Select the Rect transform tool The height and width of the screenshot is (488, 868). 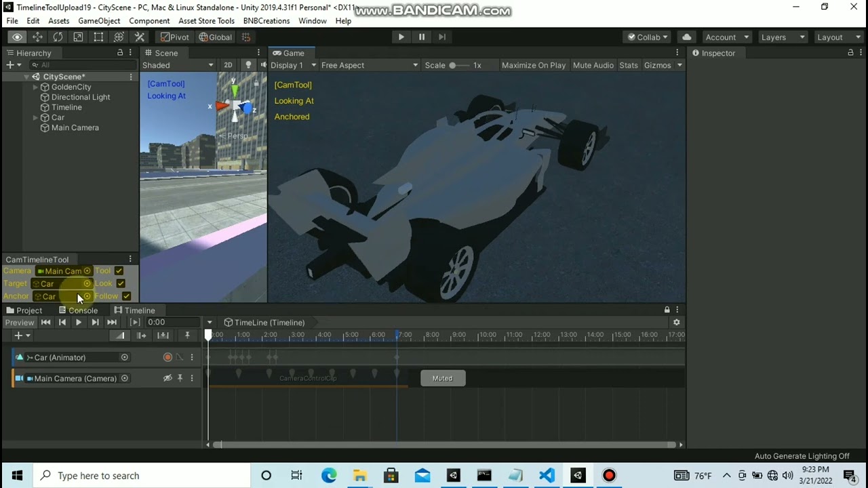tap(98, 37)
